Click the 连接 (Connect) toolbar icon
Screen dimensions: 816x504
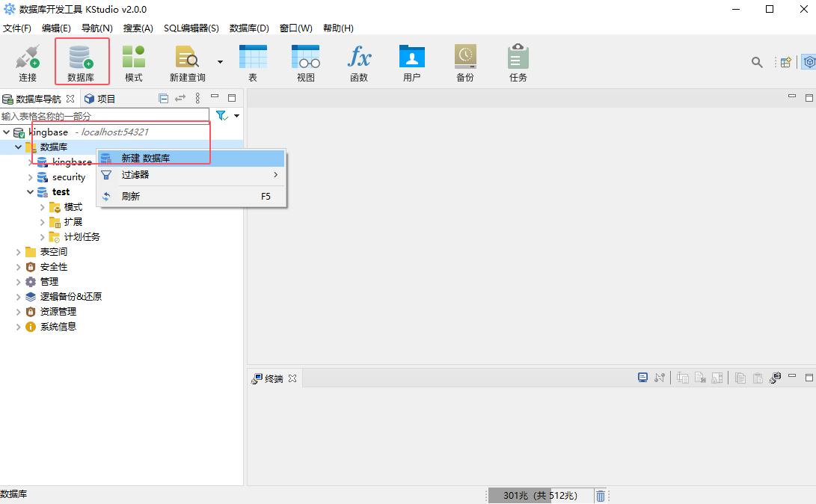click(28, 61)
